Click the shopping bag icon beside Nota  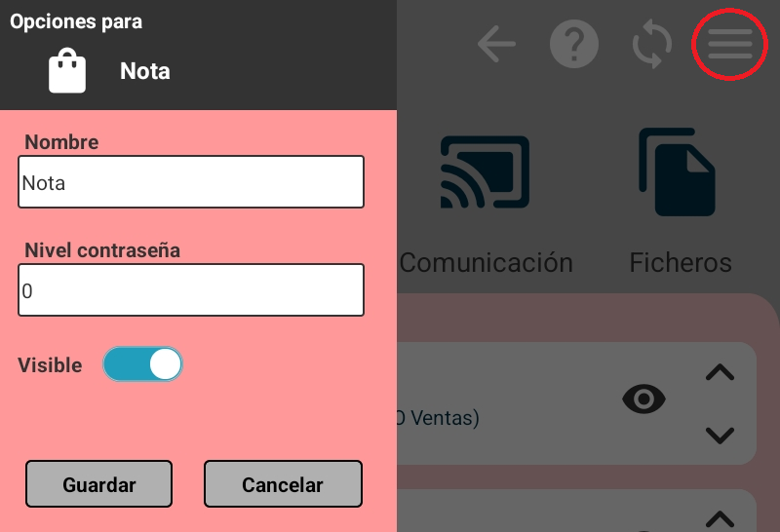pos(67,71)
